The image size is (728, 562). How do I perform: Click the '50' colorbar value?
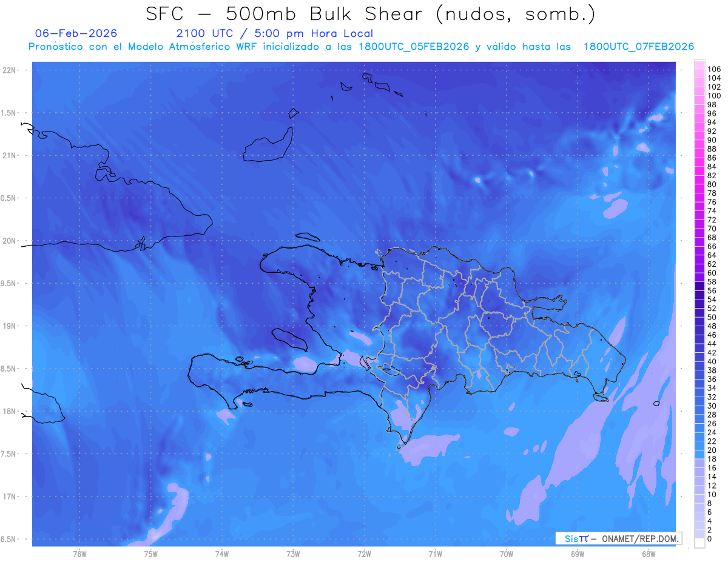712,317
